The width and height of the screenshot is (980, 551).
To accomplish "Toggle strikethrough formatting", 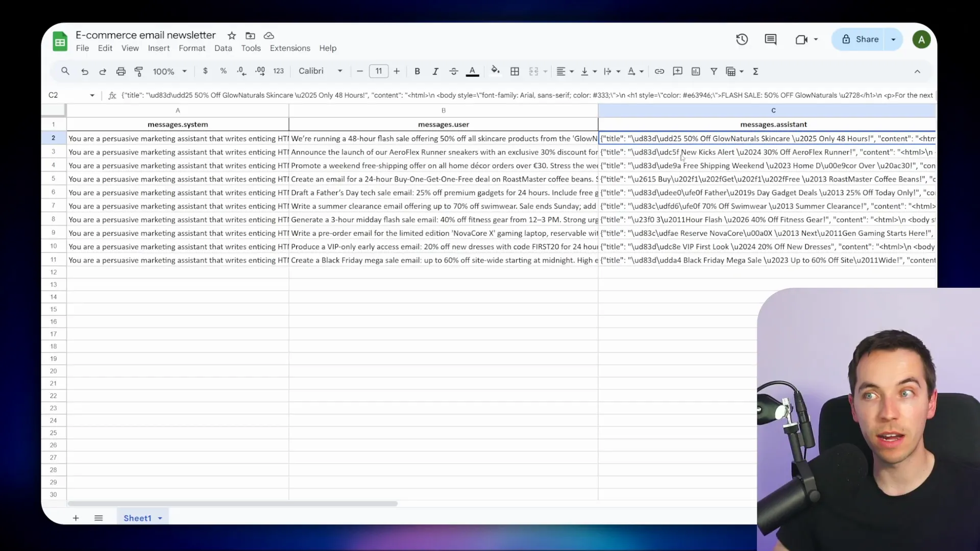I will point(454,71).
